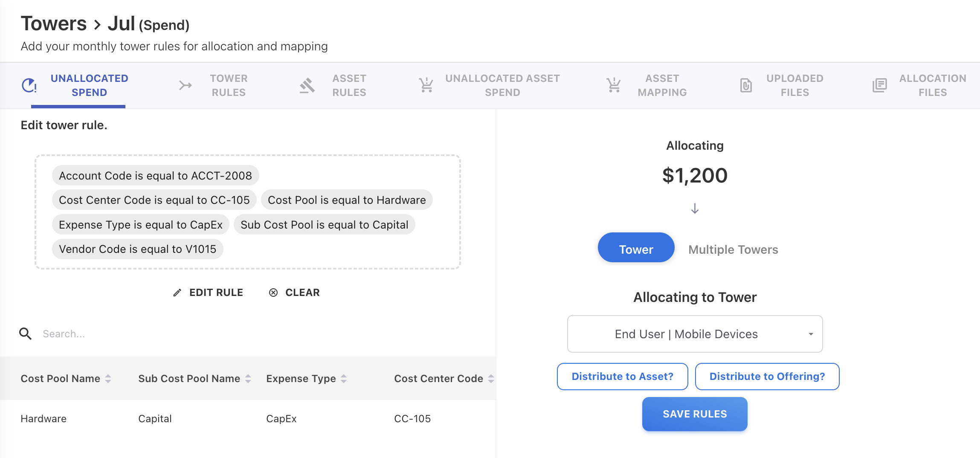The image size is (980, 458).
Task: Toggle Distribute to Asset option
Action: pyautogui.click(x=622, y=377)
